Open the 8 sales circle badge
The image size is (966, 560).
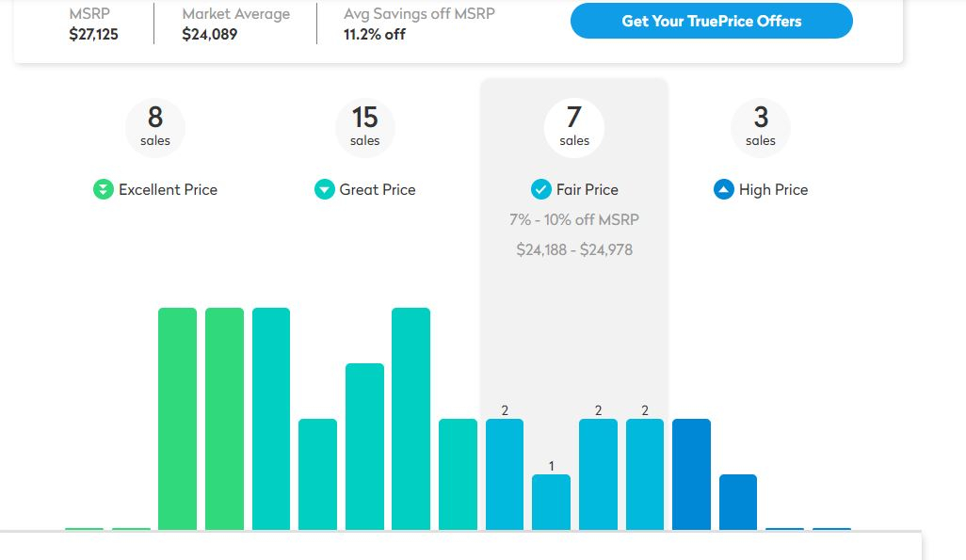tap(155, 127)
